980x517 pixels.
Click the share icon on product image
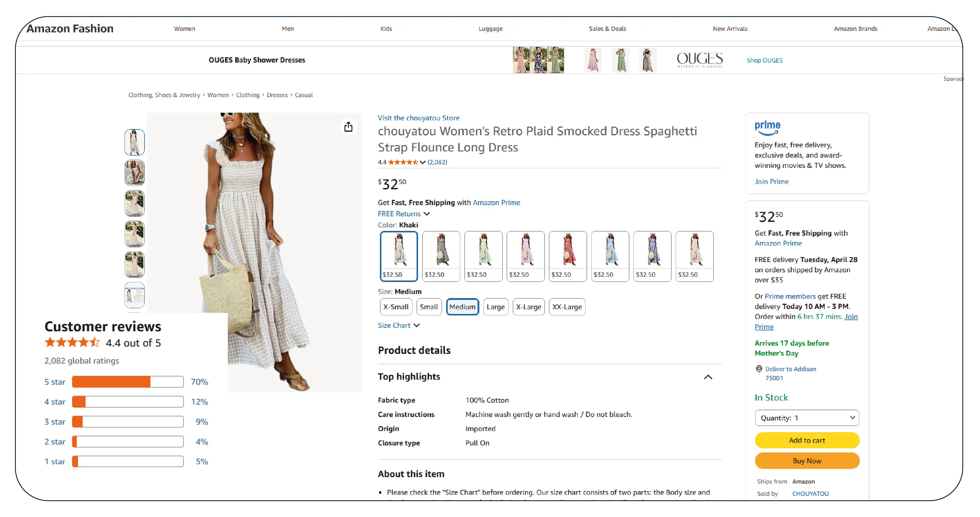[348, 127]
